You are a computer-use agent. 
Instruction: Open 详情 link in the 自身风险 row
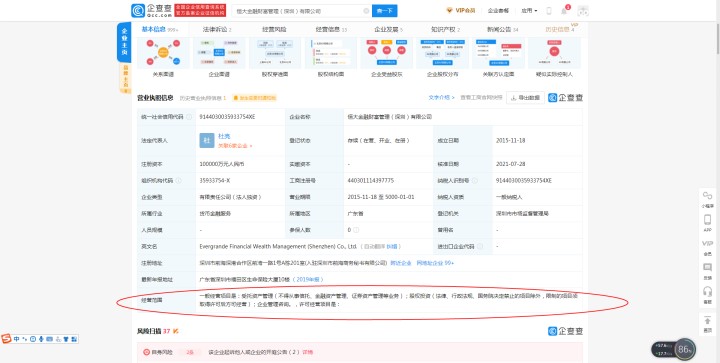click(x=308, y=352)
